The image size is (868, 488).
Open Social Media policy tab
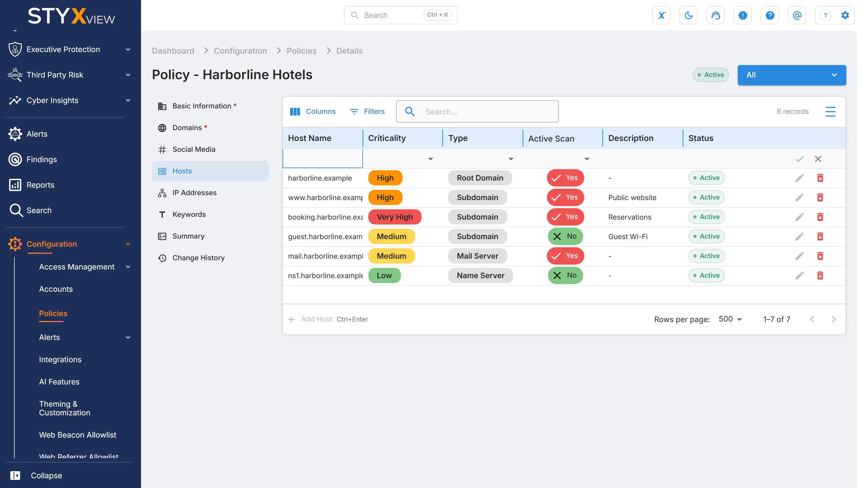pyautogui.click(x=210, y=149)
